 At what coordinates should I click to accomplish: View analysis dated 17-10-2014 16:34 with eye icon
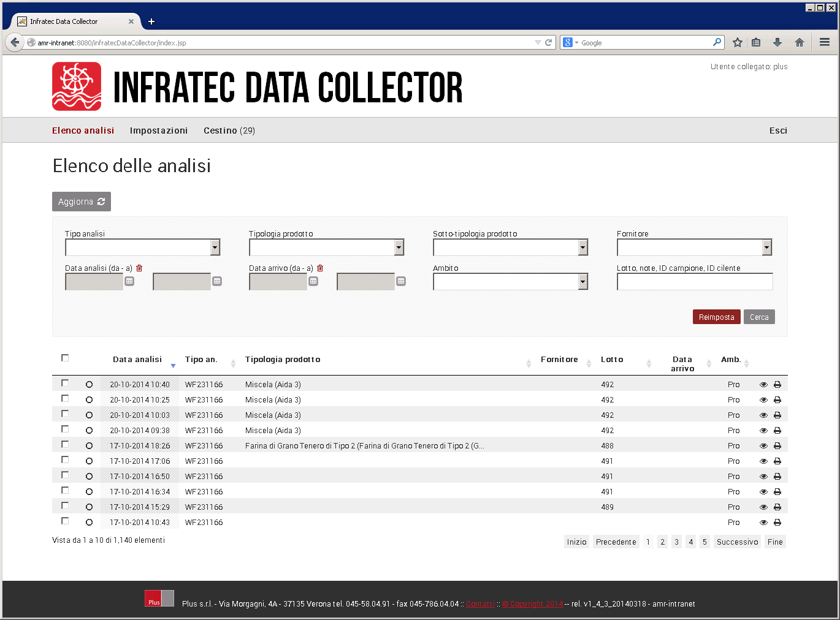(x=763, y=492)
